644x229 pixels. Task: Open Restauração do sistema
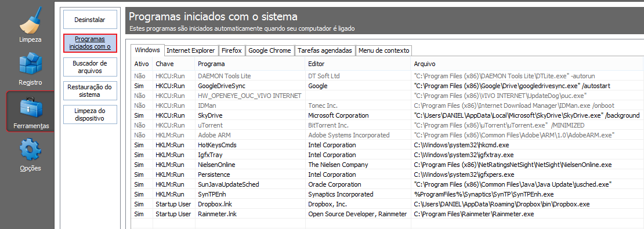(x=90, y=90)
